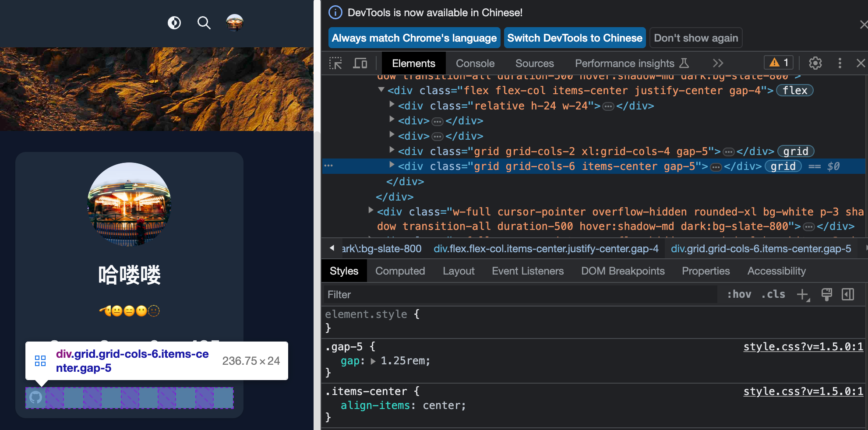Toggle element classes with .cls
Image resolution: width=868 pixels, height=430 pixels.
(x=773, y=294)
